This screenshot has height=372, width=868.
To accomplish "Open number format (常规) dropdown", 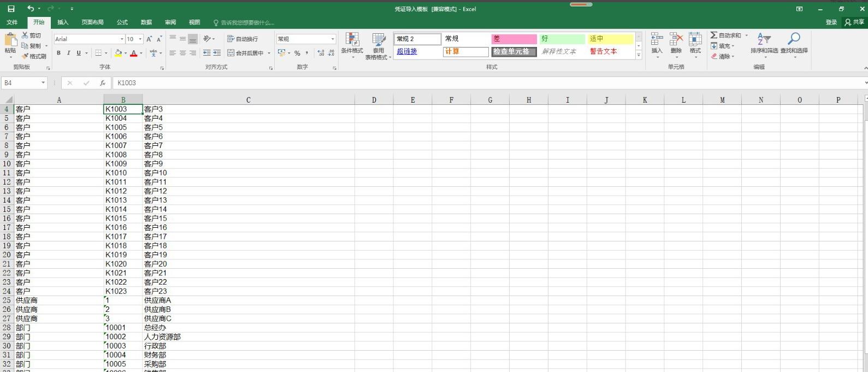I will point(333,39).
